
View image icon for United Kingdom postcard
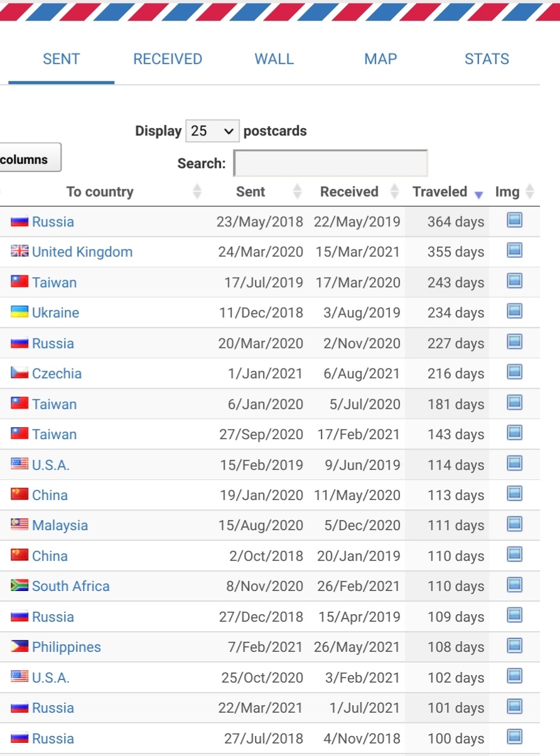click(x=515, y=250)
